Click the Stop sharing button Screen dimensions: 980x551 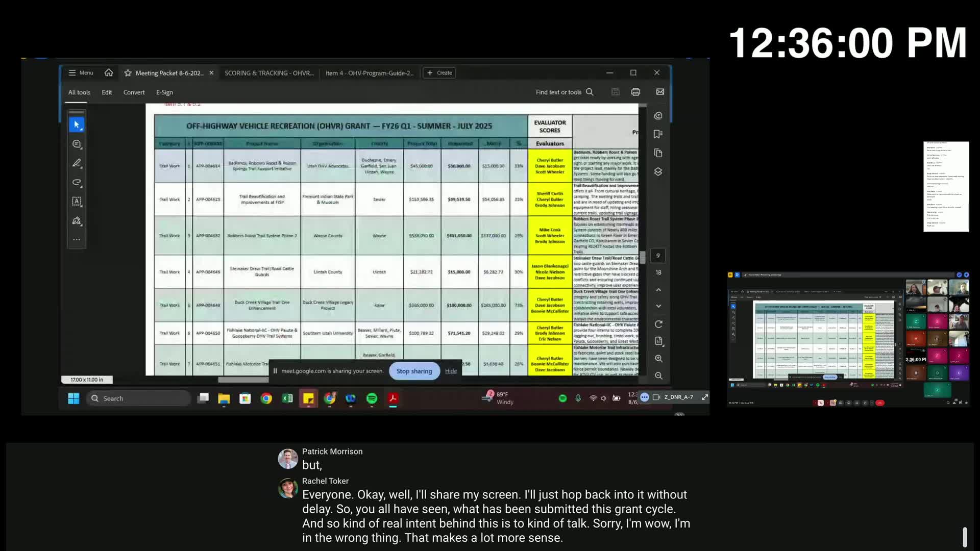(414, 371)
